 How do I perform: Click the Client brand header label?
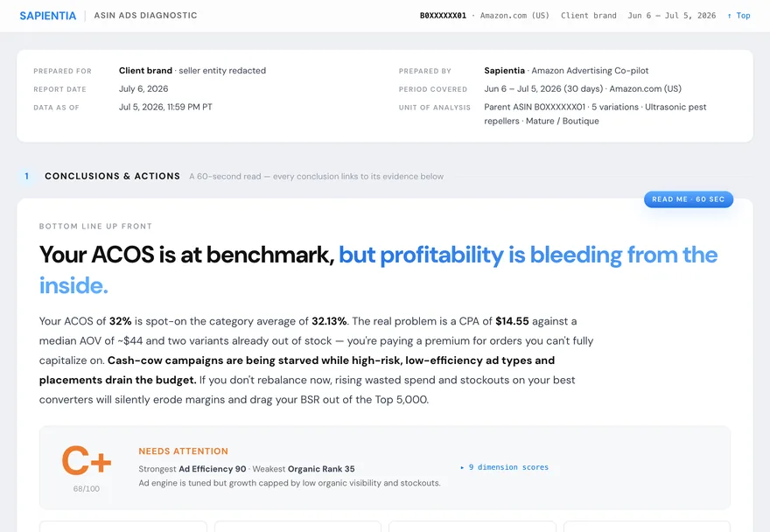click(x=588, y=16)
